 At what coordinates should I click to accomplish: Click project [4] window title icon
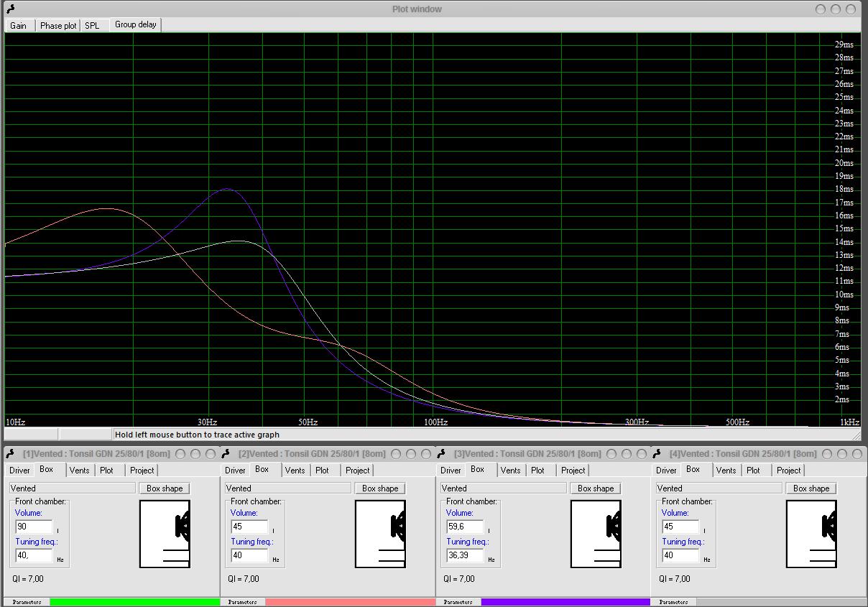click(657, 454)
